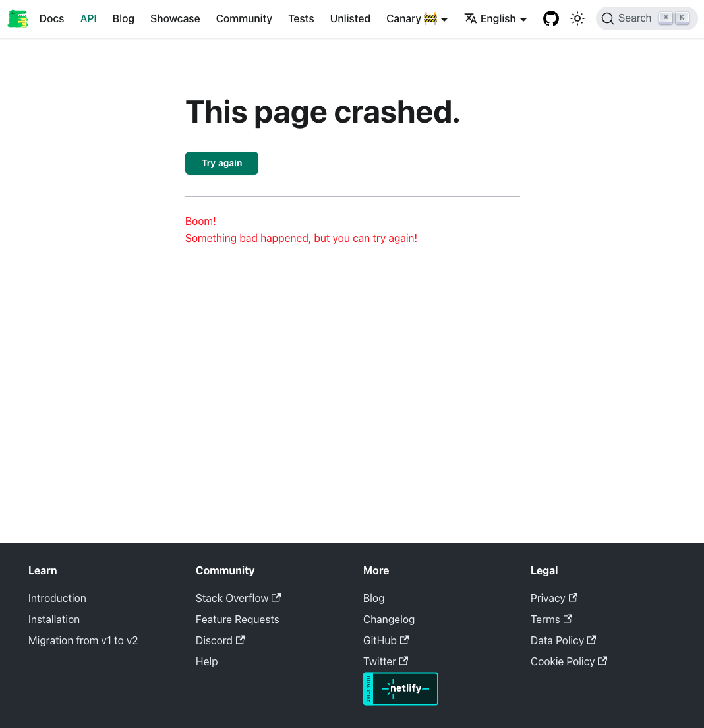Open the Community navbar item

pos(244,18)
